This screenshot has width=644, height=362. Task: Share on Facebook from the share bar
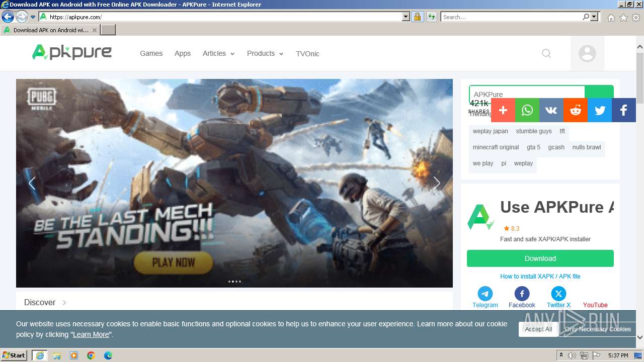pyautogui.click(x=624, y=110)
